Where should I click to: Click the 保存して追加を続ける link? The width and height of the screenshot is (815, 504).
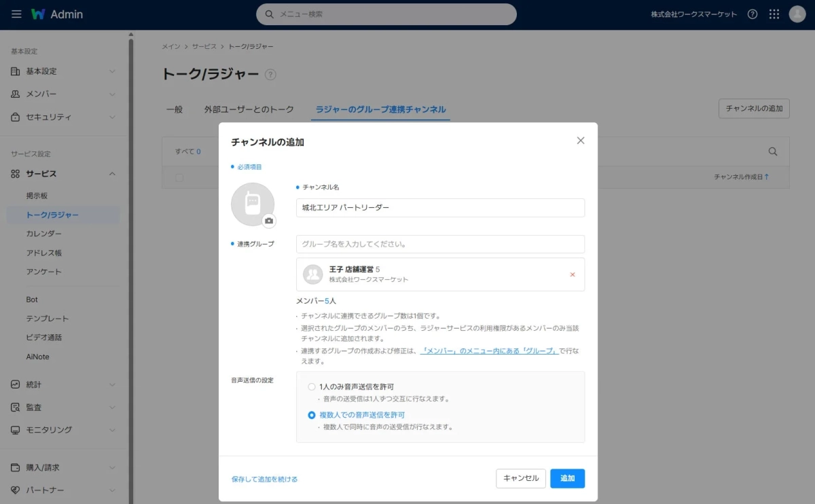265,478
